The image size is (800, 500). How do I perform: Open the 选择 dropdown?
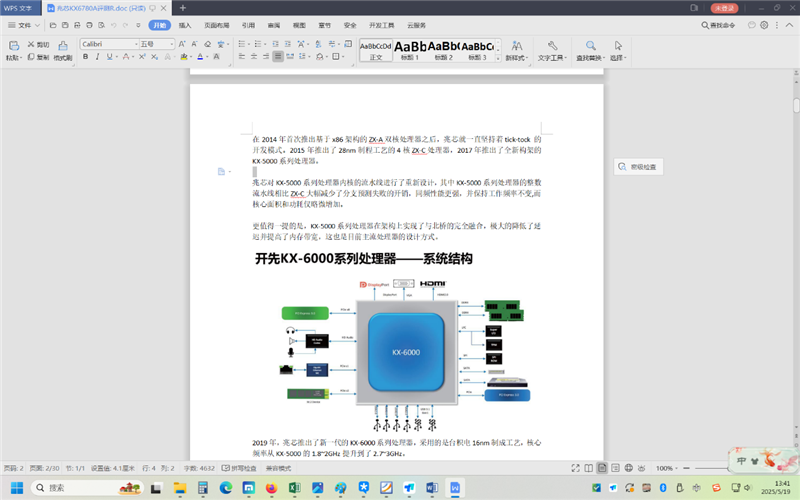(x=618, y=58)
